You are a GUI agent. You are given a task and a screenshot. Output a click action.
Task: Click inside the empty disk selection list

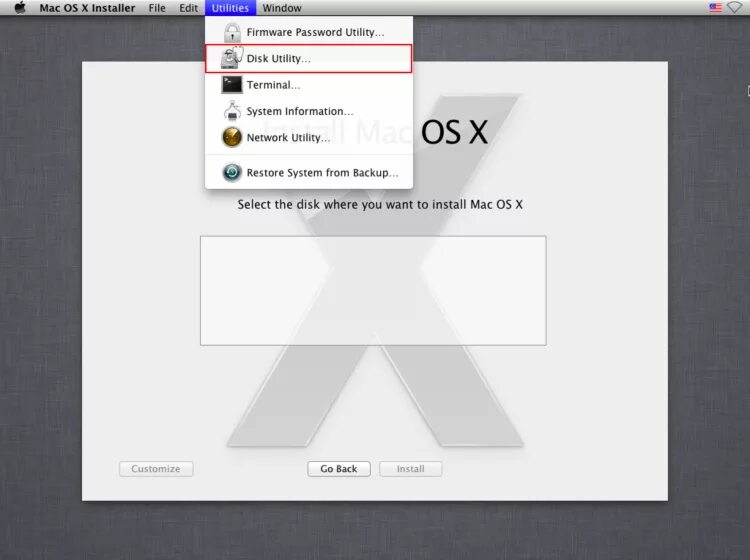(373, 290)
